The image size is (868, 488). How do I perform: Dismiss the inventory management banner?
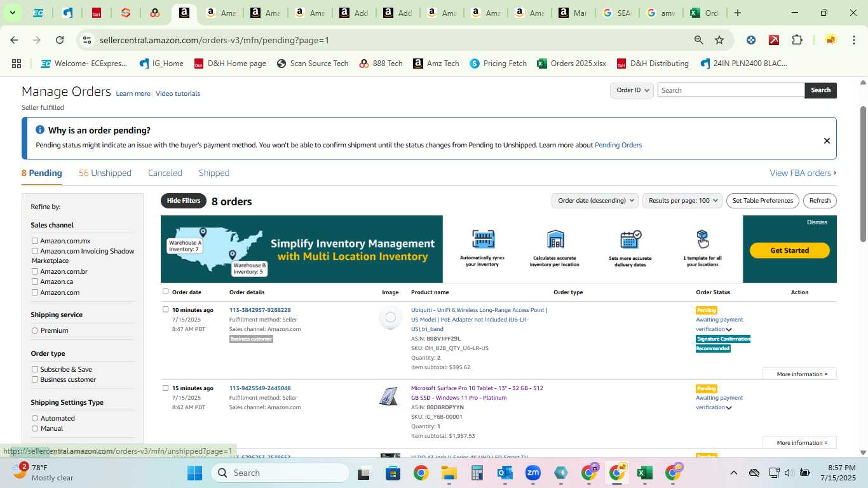click(817, 222)
